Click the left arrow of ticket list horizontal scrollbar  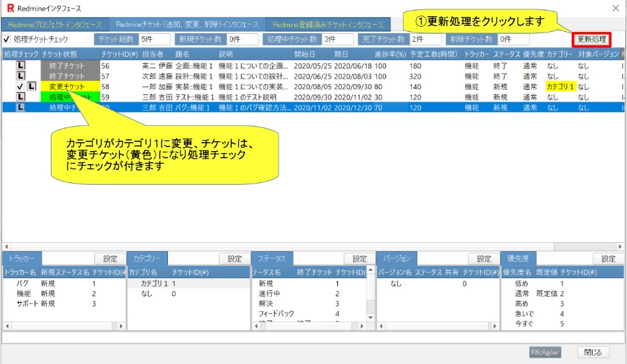click(6, 246)
